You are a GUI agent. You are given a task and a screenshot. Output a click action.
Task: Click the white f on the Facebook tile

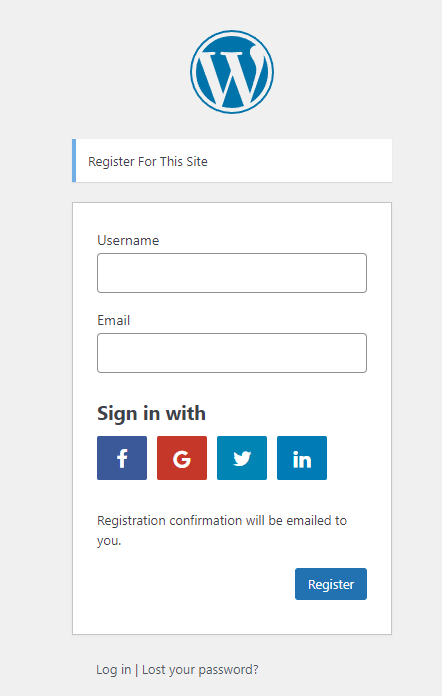click(122, 459)
